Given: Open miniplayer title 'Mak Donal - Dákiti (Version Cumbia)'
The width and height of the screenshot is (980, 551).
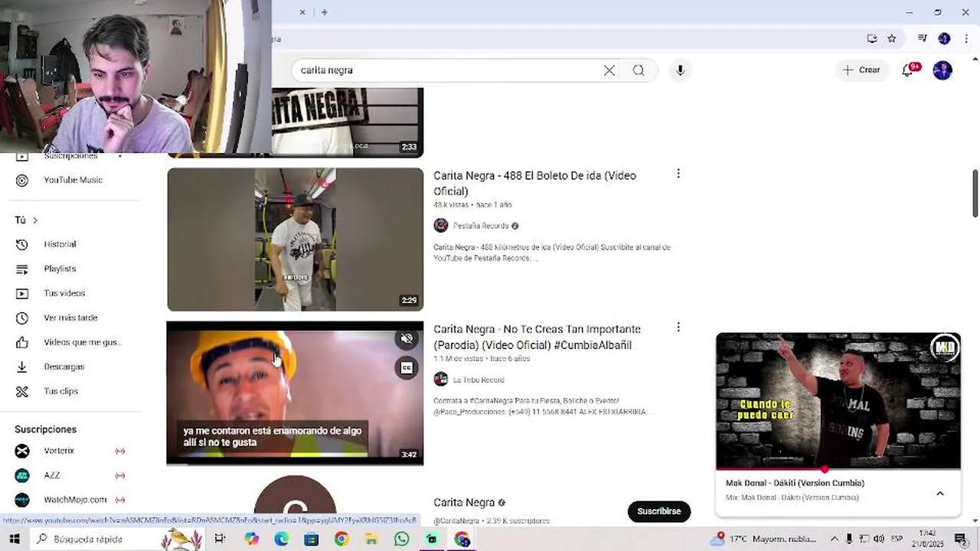Looking at the screenshot, I should click(795, 483).
